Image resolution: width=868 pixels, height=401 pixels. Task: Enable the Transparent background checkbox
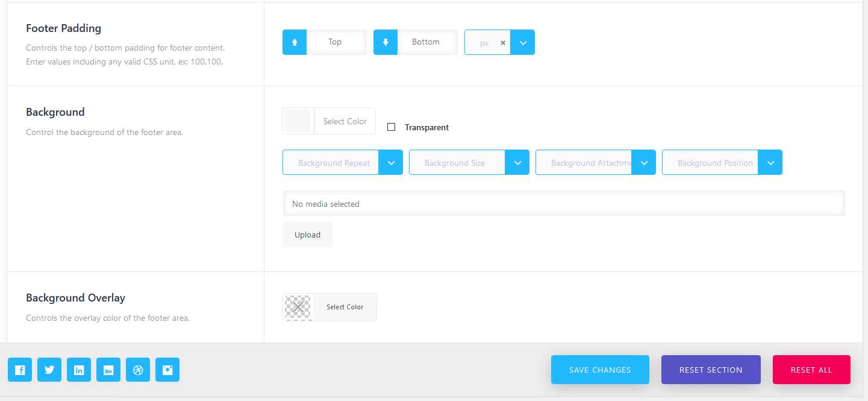tap(392, 127)
